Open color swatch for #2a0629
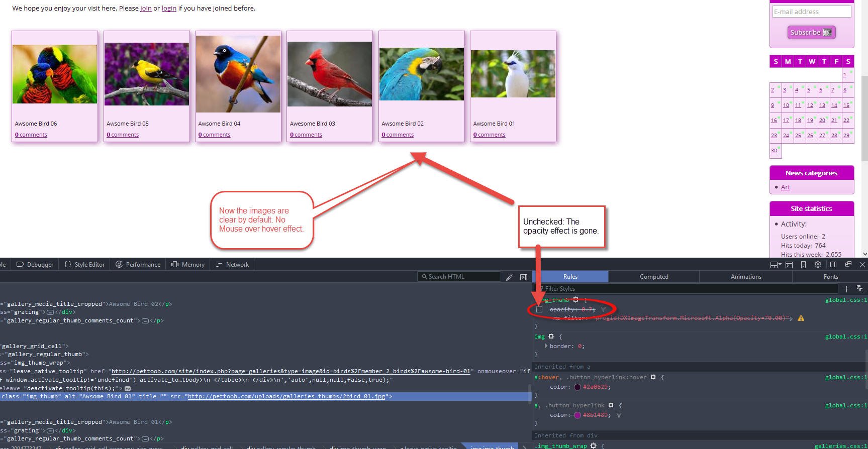Image resolution: width=868 pixels, height=449 pixels. (x=577, y=387)
